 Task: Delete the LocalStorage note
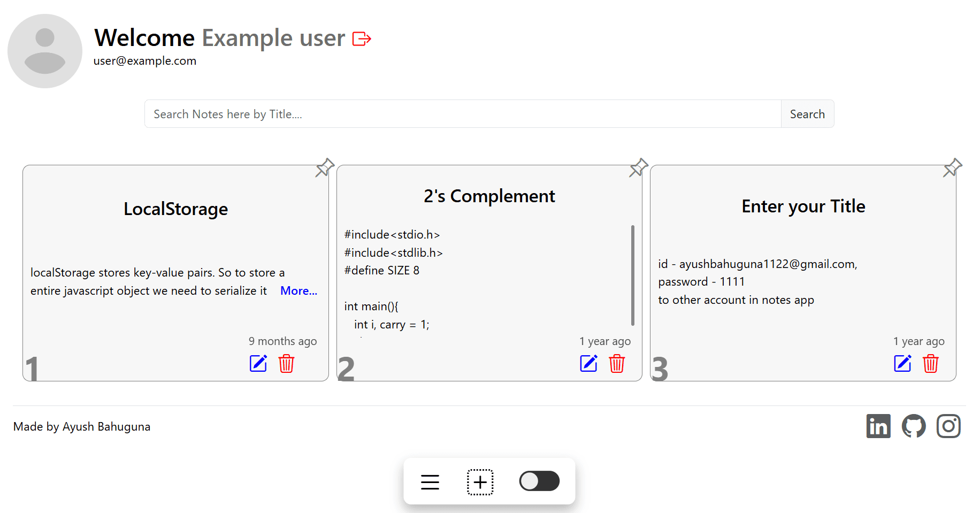[x=286, y=364]
